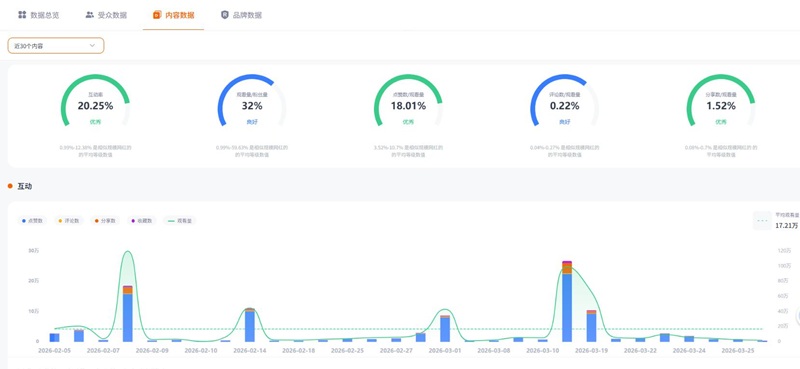This screenshot has width=800, height=369.
Task: Click the 2026-02-09 axis date label
Action: coord(152,351)
